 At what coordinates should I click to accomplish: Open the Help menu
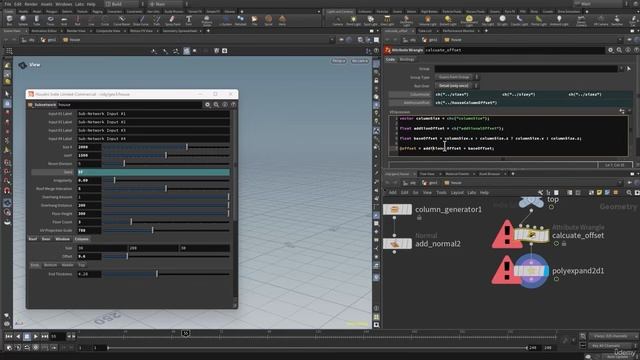pyautogui.click(x=91, y=4)
